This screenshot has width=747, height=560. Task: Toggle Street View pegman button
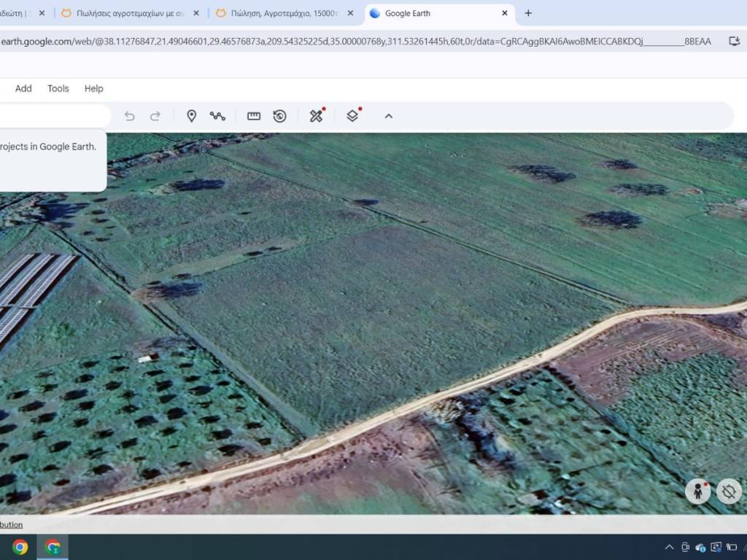[697, 491]
